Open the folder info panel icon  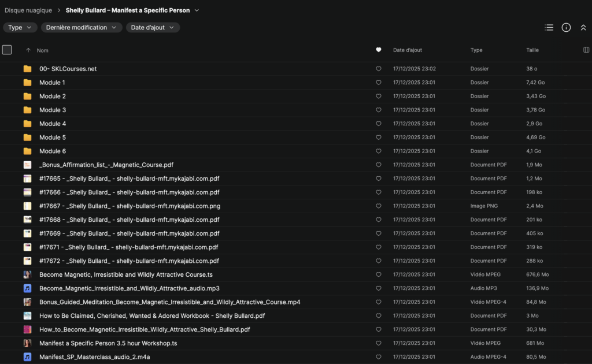566,27
